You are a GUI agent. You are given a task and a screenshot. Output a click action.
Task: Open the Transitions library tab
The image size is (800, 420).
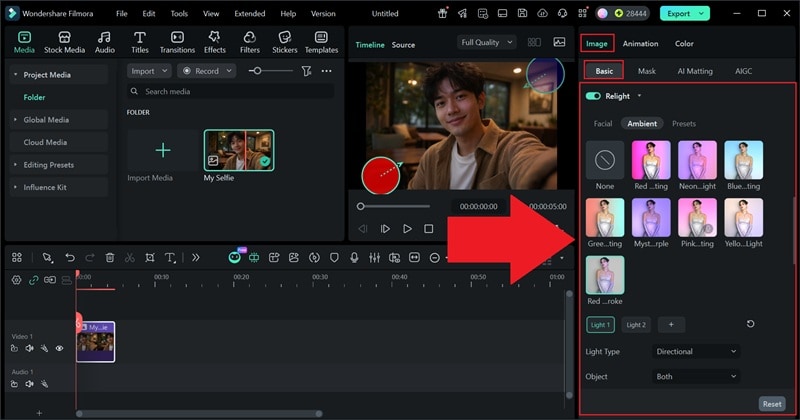(177, 42)
